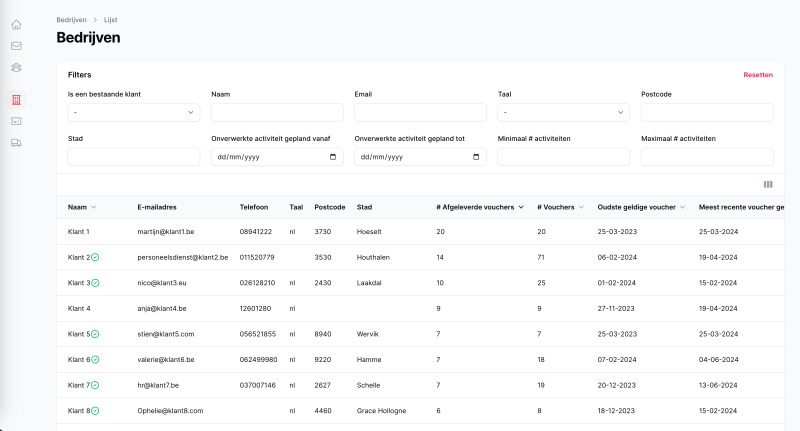Click the Resetten filters link
The image size is (800, 431).
click(757, 75)
